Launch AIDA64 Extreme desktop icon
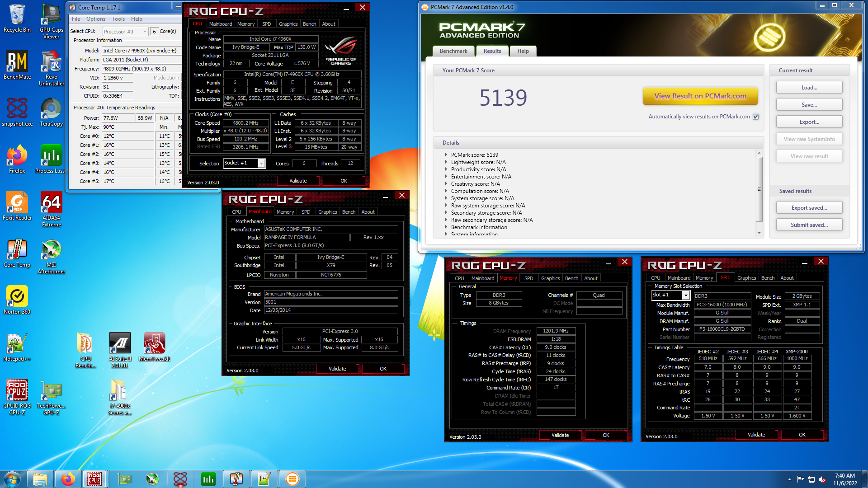This screenshot has width=868, height=488. pyautogui.click(x=51, y=209)
